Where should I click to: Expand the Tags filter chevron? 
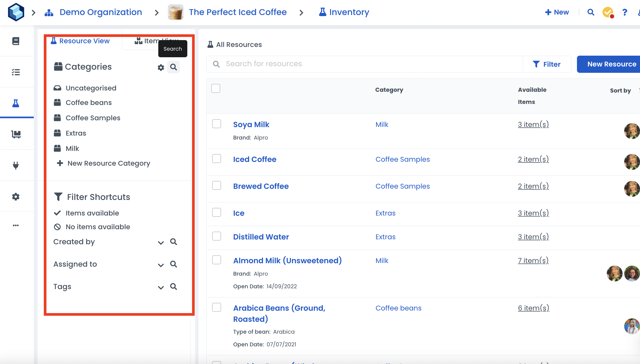pyautogui.click(x=161, y=287)
